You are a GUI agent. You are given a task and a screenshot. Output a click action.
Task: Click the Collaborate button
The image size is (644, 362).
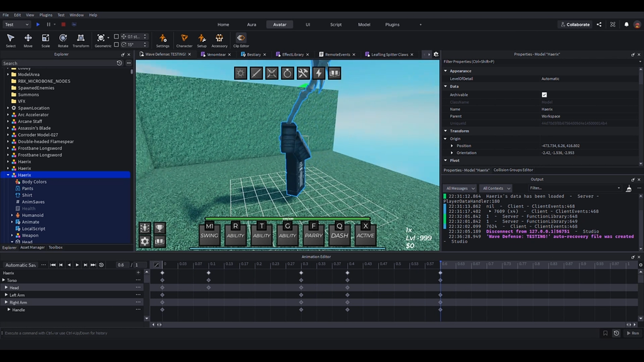pyautogui.click(x=575, y=25)
